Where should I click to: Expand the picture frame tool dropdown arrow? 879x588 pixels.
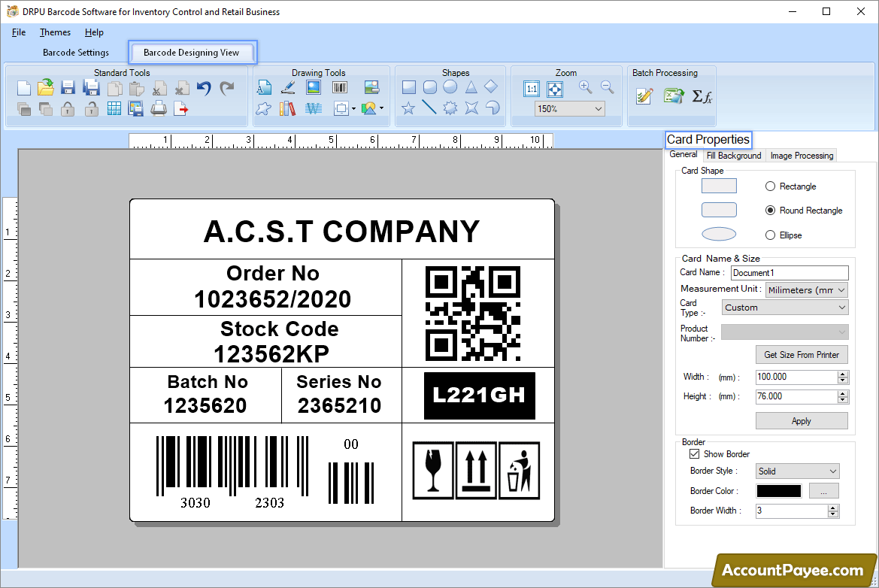tap(353, 109)
